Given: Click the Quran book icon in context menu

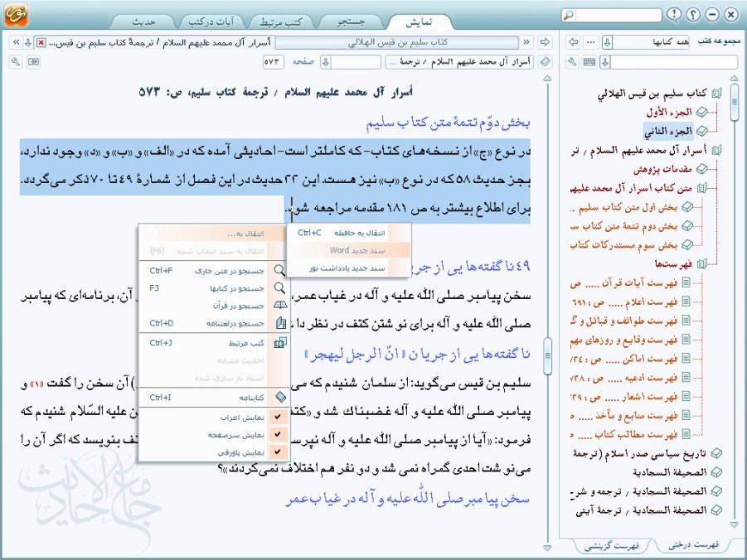Looking at the screenshot, I should (x=280, y=305).
